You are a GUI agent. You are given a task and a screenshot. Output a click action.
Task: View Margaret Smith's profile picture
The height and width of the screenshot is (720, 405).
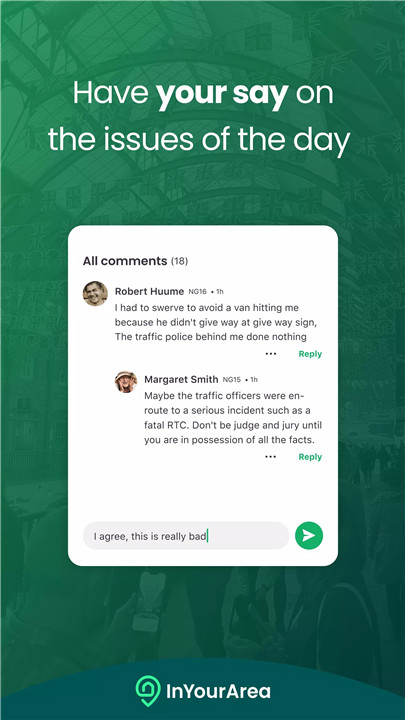[126, 382]
